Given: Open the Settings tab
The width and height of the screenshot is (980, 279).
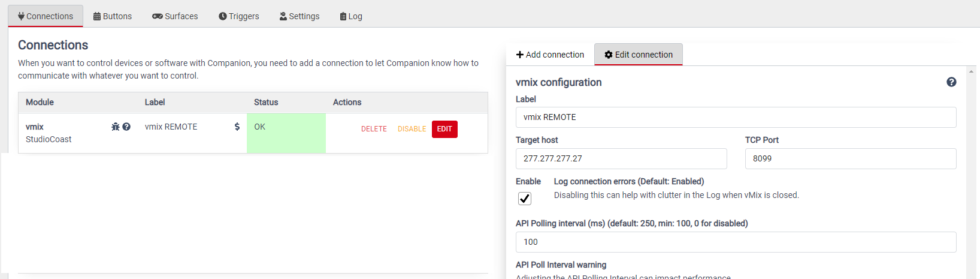Looking at the screenshot, I should coord(300,16).
